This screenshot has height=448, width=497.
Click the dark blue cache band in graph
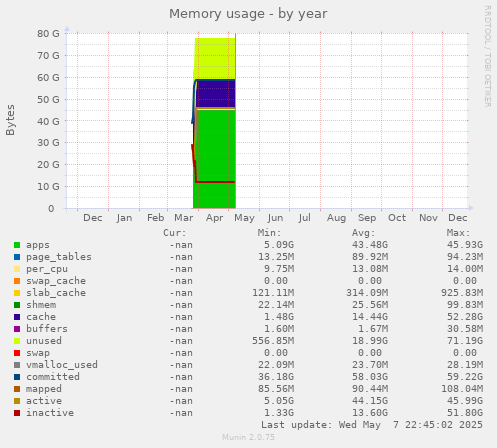click(216, 93)
